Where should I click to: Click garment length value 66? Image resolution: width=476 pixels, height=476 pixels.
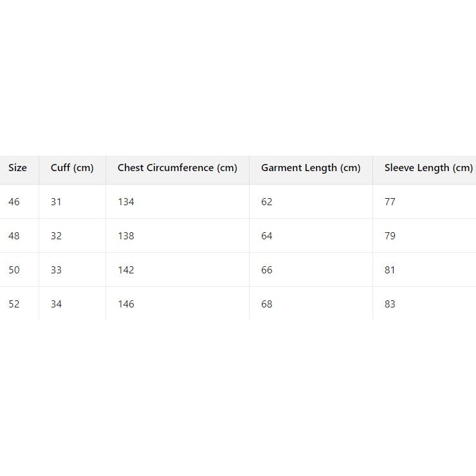coord(267,270)
